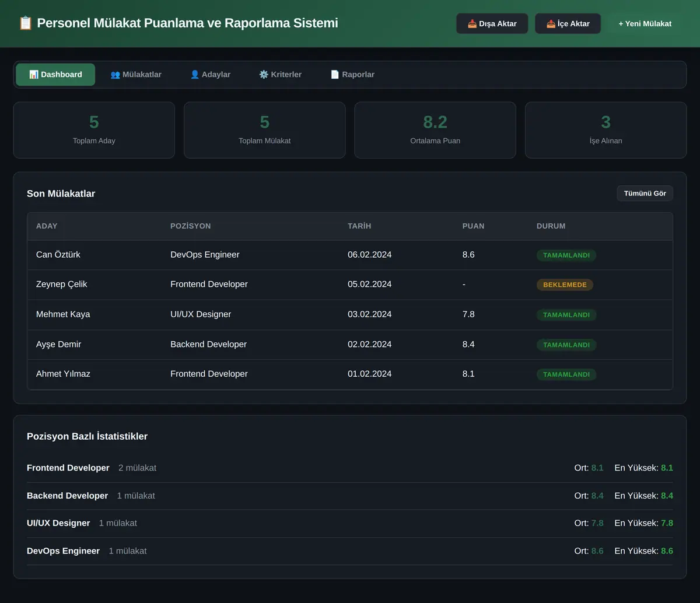Click UI/UX Designer in position statistics

(x=58, y=523)
